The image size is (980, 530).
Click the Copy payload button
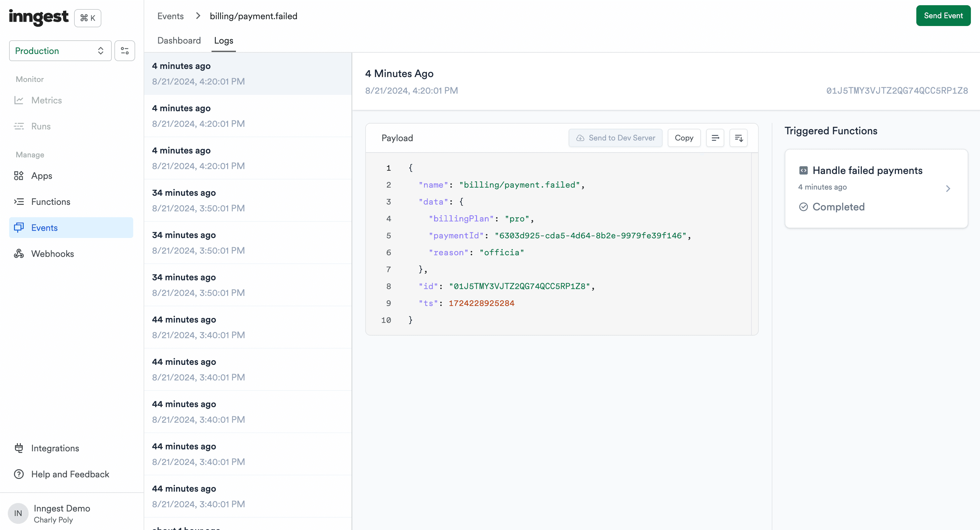click(684, 138)
